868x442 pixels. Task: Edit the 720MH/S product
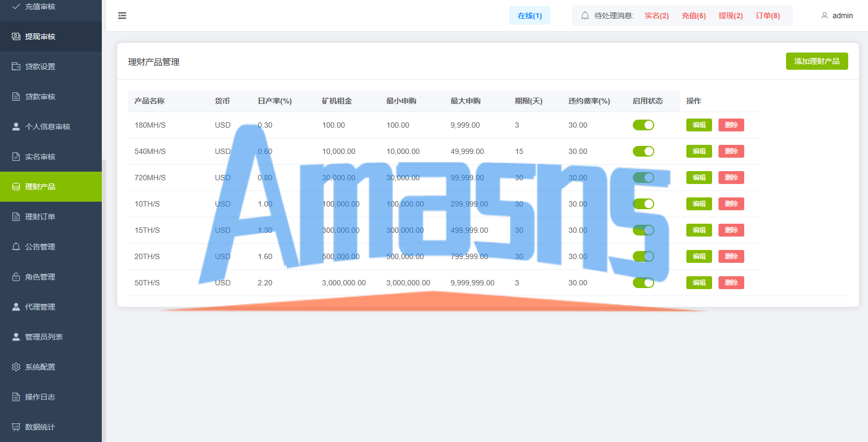(x=699, y=178)
